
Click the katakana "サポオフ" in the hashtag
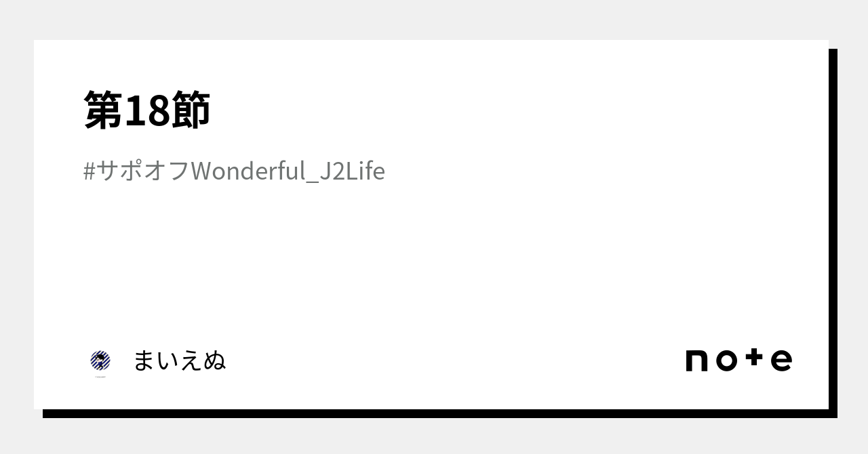pos(143,171)
